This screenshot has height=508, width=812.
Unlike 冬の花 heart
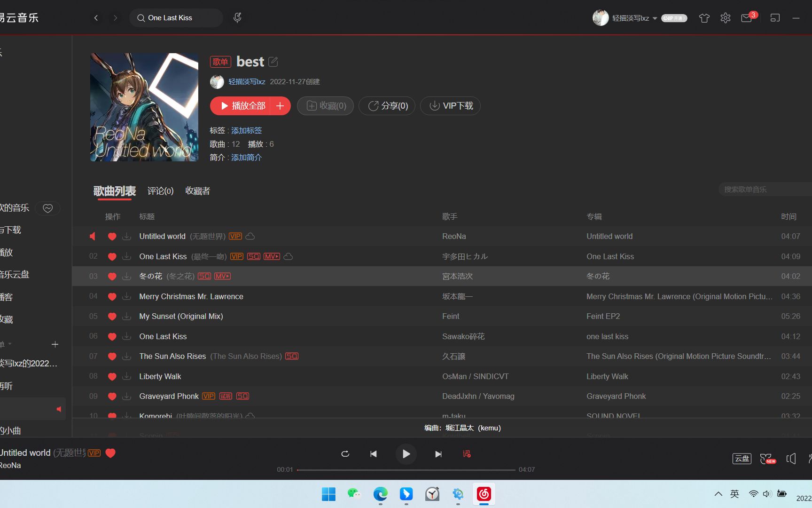point(112,277)
